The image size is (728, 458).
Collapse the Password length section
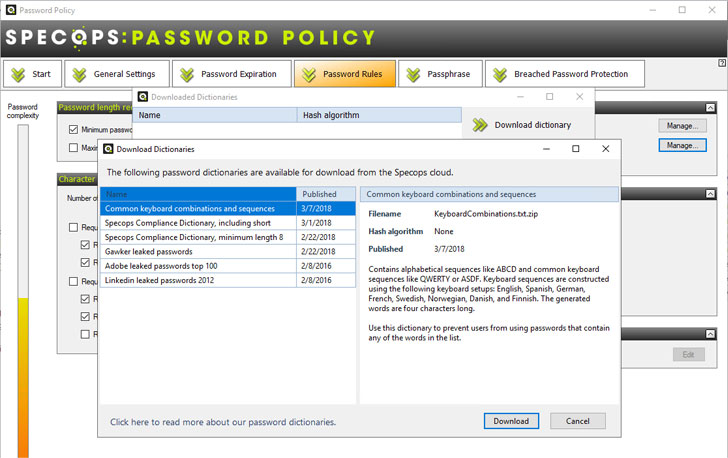click(710, 108)
